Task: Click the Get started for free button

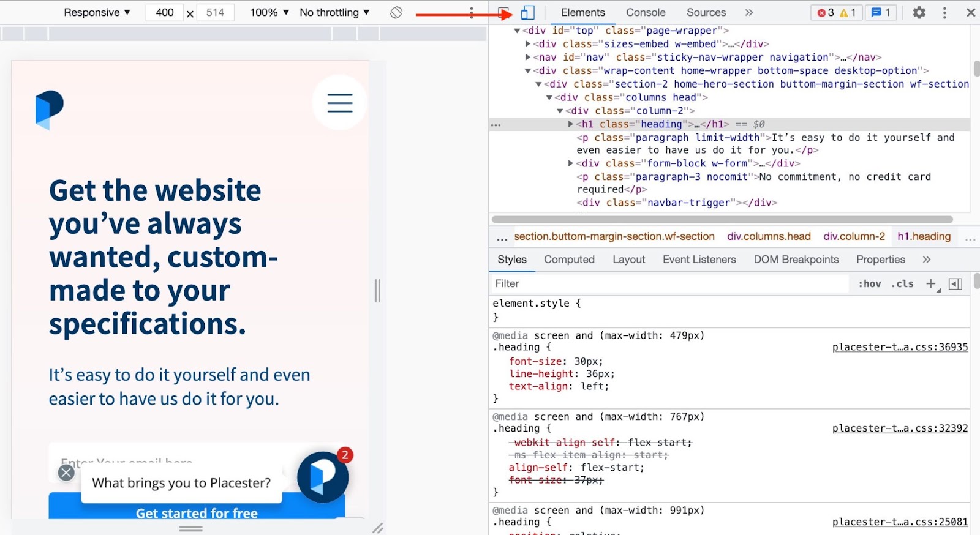Action: (197, 506)
